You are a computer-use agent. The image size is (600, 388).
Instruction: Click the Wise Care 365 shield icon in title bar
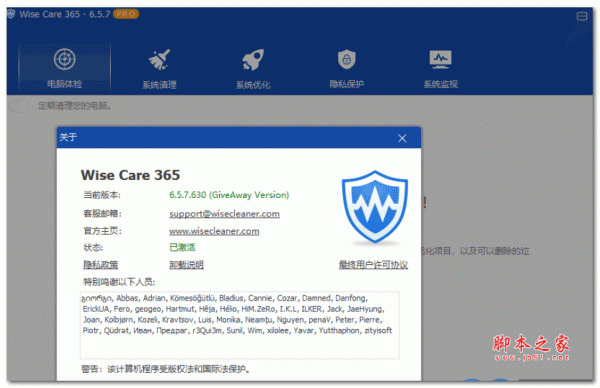pyautogui.click(x=11, y=14)
